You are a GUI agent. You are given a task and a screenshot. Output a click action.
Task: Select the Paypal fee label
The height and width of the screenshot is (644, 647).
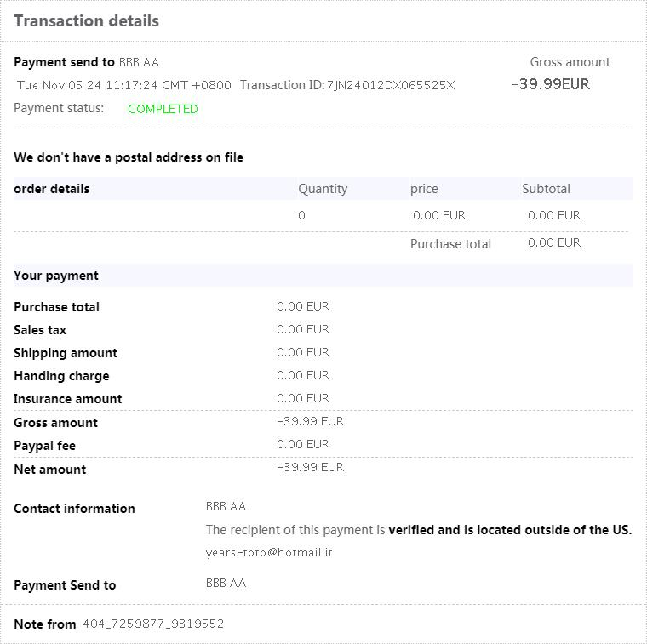(x=44, y=446)
